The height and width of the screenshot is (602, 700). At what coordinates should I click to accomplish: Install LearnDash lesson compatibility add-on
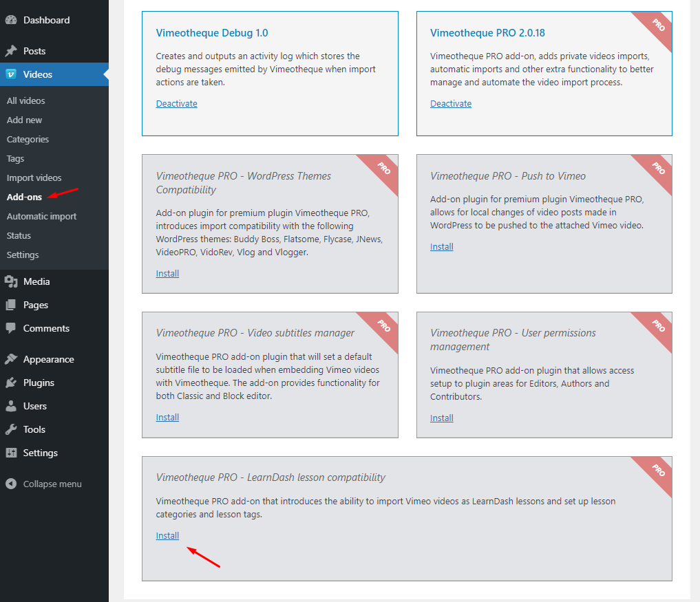click(167, 535)
